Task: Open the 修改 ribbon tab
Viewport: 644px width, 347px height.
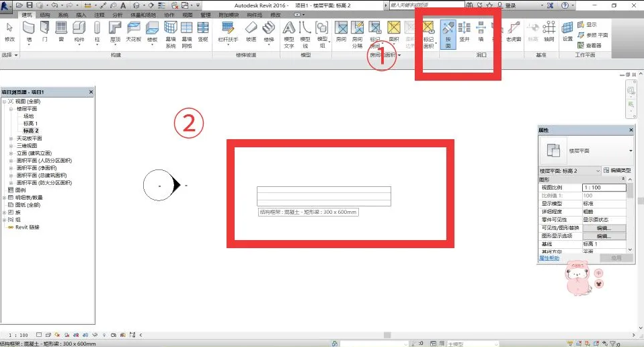Action: click(275, 15)
